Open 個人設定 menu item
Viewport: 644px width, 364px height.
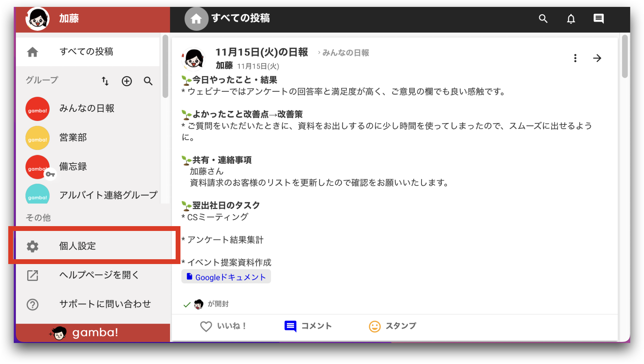click(93, 246)
